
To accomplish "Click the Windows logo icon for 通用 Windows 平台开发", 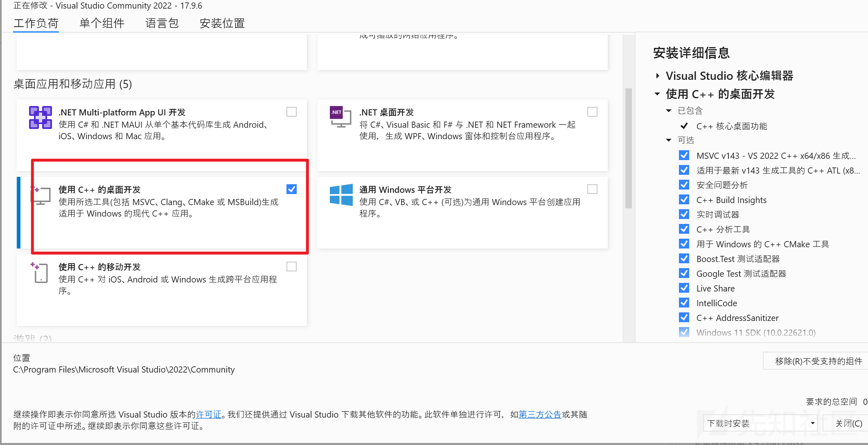I will (x=341, y=194).
